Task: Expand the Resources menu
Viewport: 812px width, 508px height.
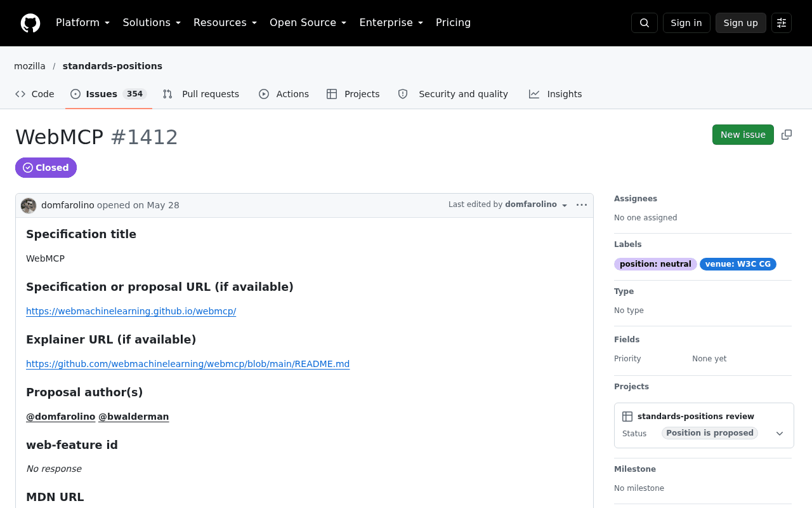Action: tap(225, 23)
